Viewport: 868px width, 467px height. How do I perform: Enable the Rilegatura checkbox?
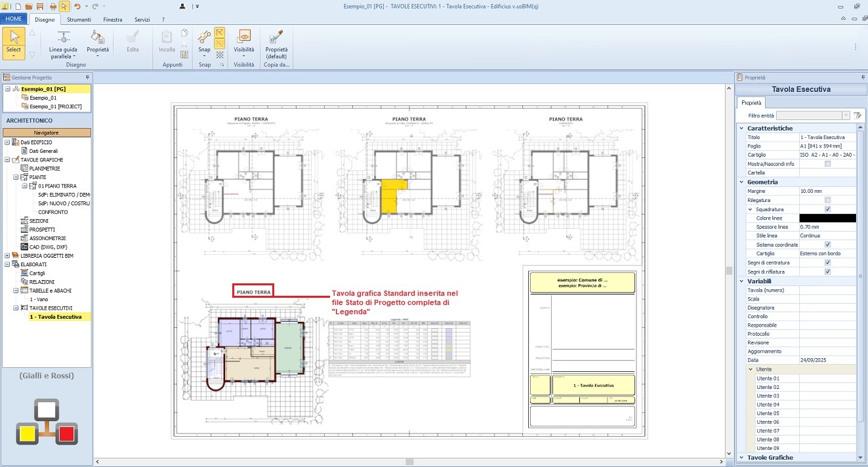(x=827, y=200)
